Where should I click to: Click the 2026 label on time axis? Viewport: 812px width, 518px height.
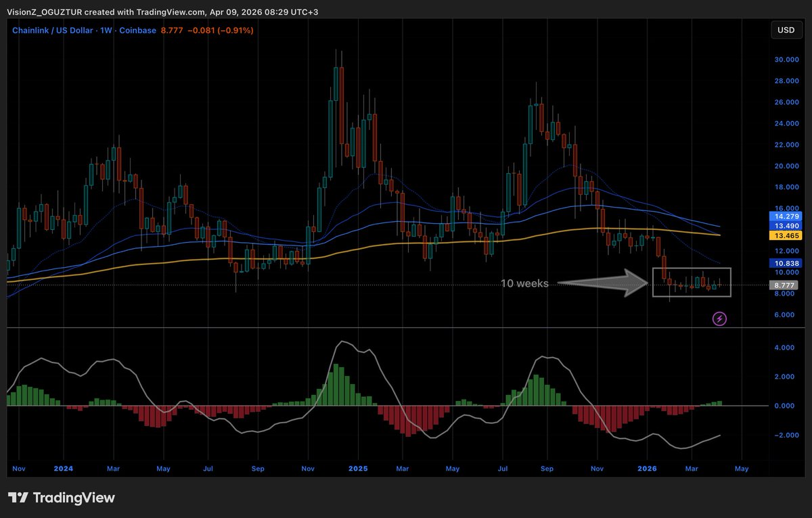[x=648, y=468]
